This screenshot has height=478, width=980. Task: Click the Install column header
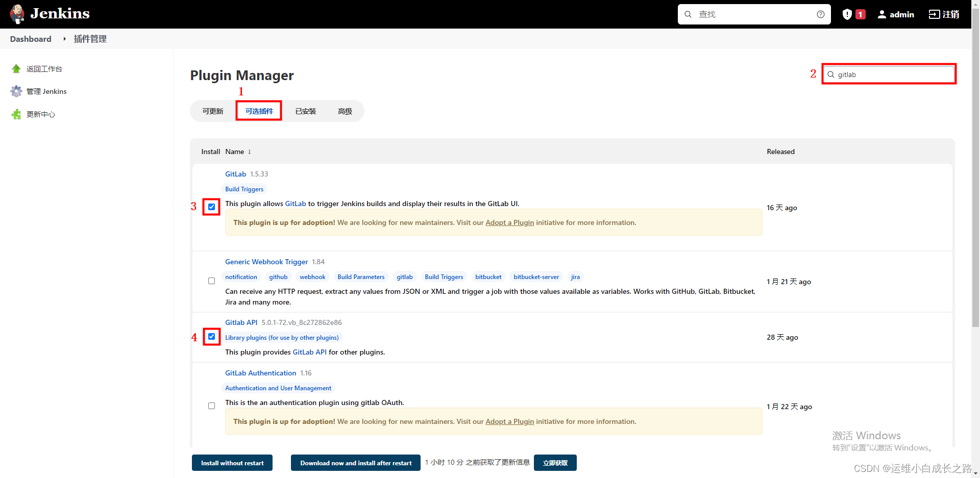point(211,152)
